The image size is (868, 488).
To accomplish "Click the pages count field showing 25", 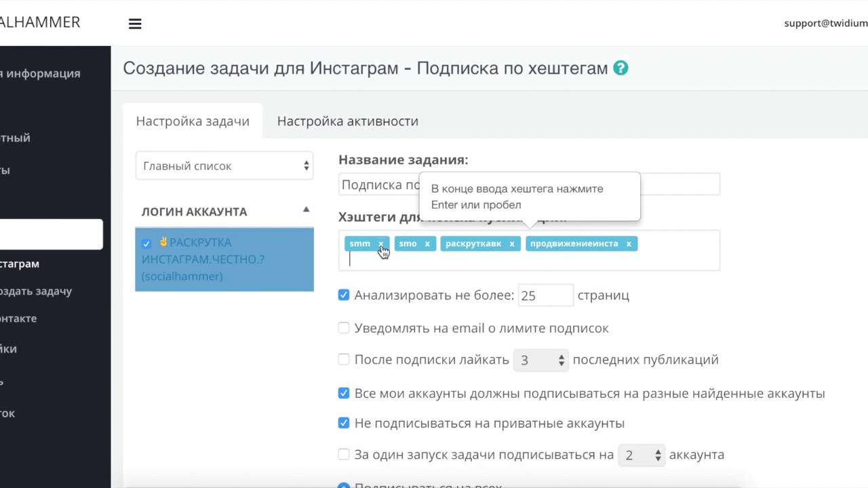I will coord(545,296).
